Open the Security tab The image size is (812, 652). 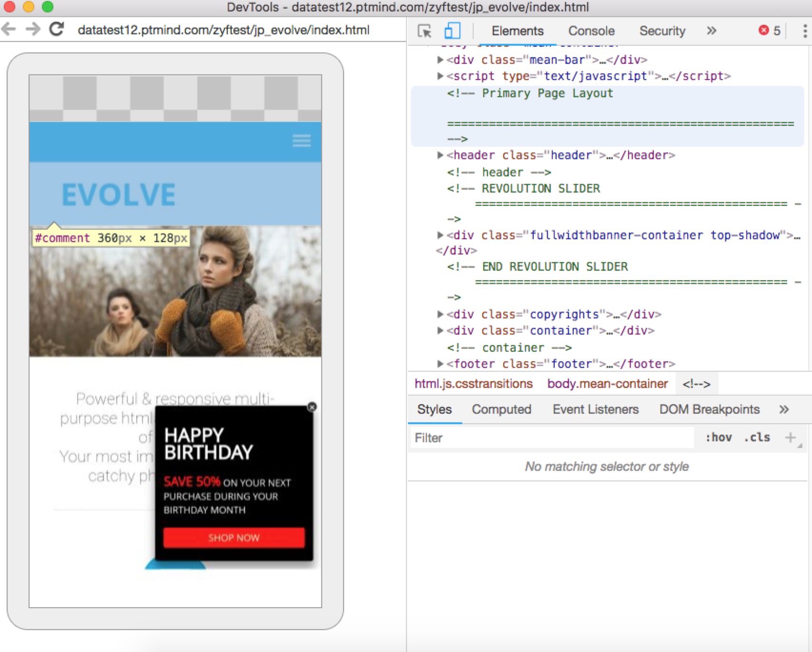tap(662, 31)
